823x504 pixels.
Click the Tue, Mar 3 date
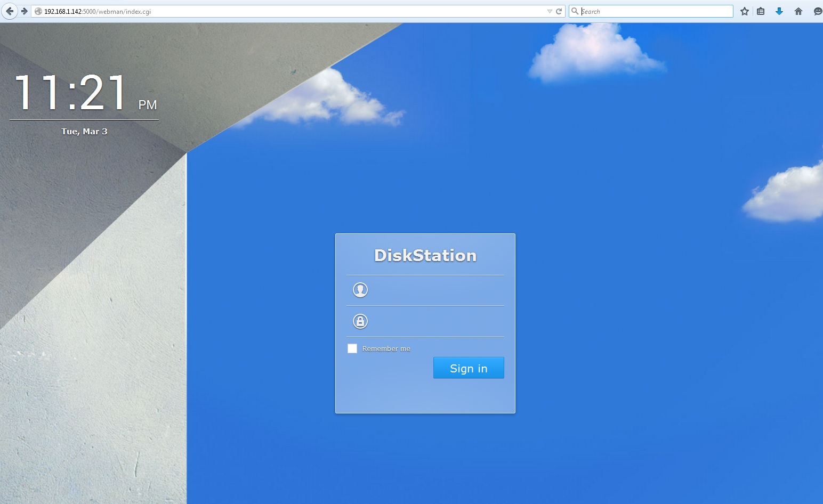pyautogui.click(x=84, y=131)
